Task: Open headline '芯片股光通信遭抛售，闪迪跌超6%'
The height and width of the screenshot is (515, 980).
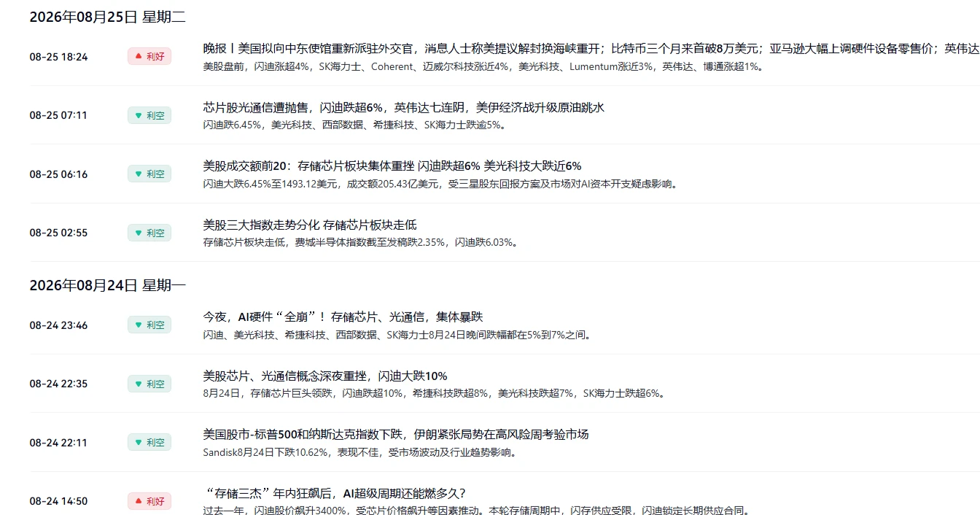Action: point(403,107)
